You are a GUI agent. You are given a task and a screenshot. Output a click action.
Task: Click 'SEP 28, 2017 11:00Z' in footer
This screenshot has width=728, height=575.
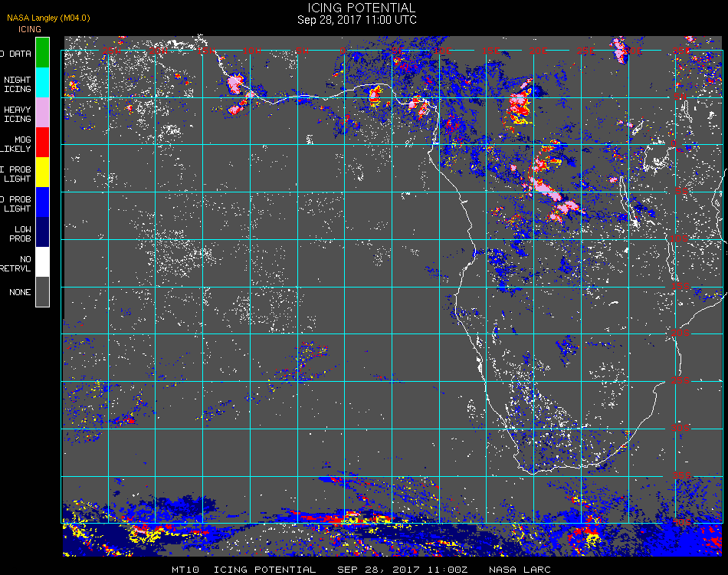(402, 570)
